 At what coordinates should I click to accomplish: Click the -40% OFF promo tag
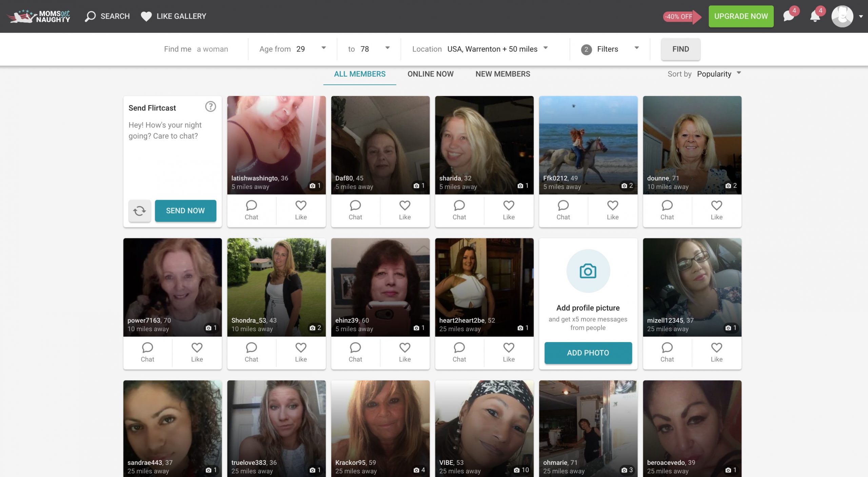[682, 17]
